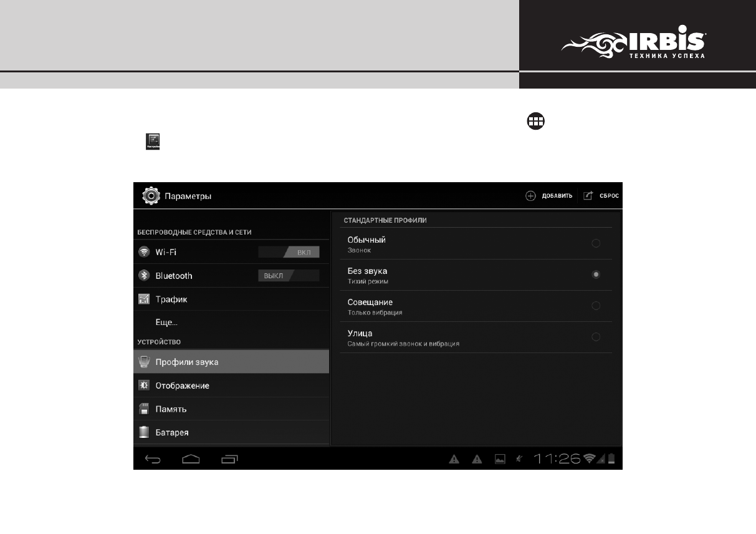This screenshot has height=534, width=756.
Task: Choose the Улица profile radio button
Action: [596, 337]
